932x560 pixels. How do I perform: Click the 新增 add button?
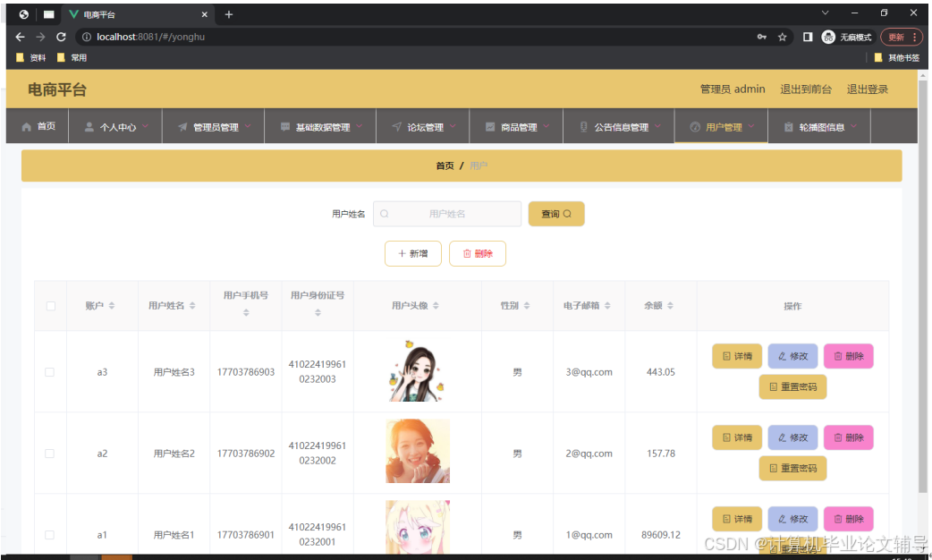413,254
